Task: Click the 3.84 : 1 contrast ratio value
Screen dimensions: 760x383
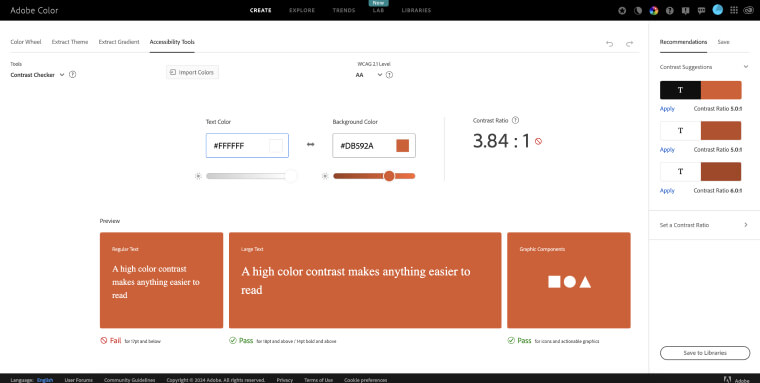Action: 502,141
